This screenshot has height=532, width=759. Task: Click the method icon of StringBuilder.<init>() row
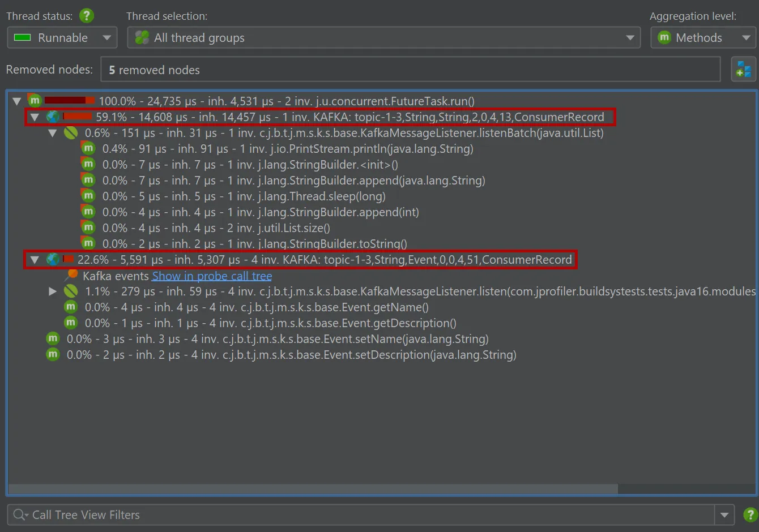pyautogui.click(x=88, y=164)
